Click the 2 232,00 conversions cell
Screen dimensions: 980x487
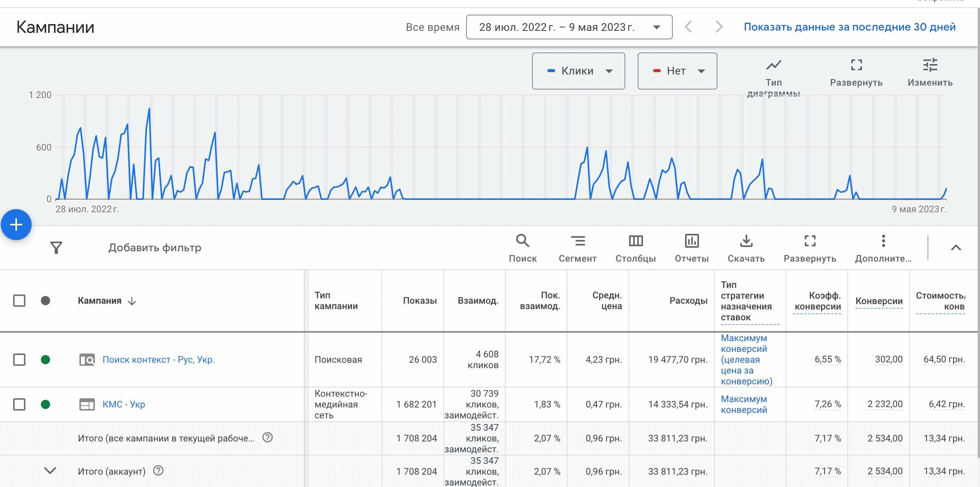(x=885, y=404)
